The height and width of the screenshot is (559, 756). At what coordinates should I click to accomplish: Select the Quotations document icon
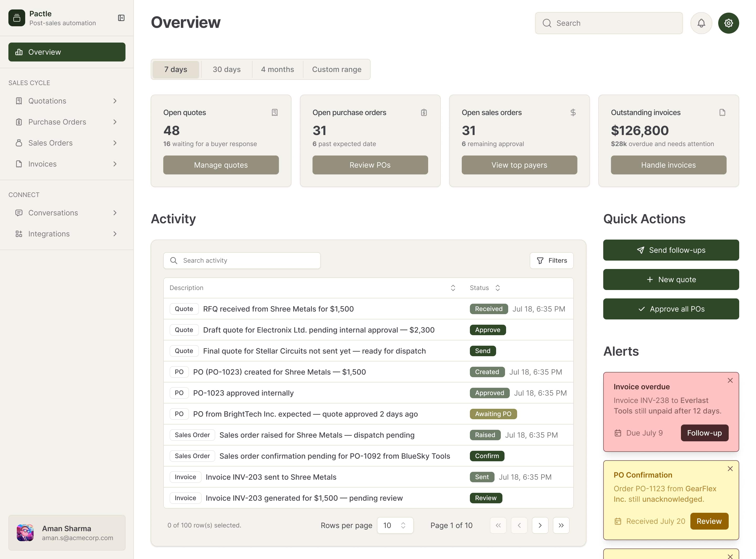pos(19,101)
